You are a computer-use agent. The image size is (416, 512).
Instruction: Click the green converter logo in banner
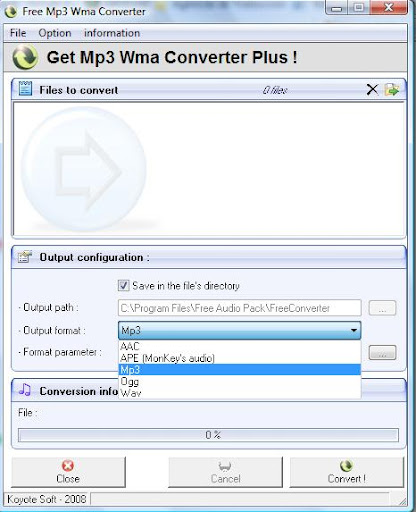[25, 57]
